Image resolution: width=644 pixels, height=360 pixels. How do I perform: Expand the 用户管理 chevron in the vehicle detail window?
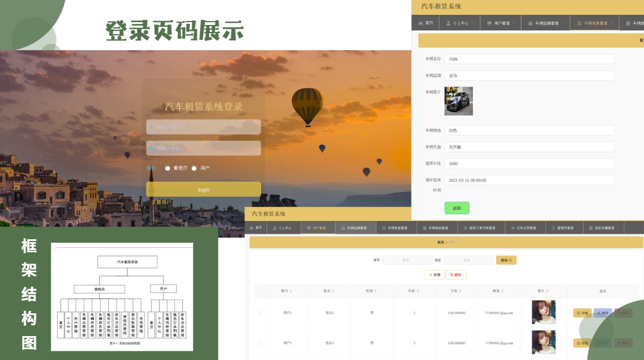pyautogui.click(x=514, y=23)
